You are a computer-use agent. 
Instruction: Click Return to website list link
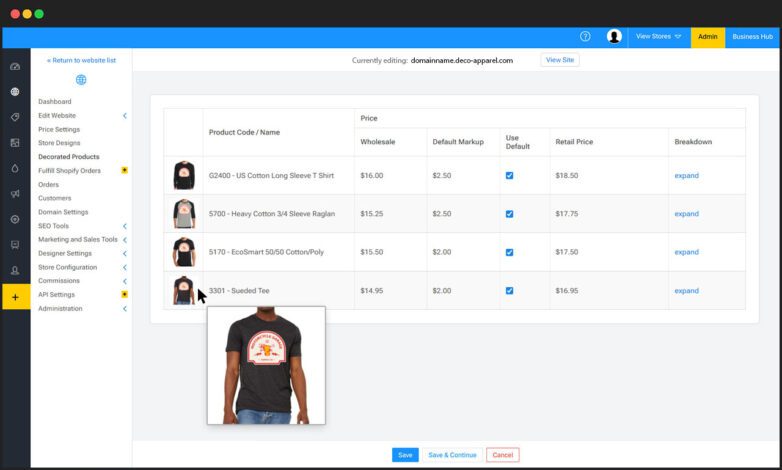click(x=81, y=60)
